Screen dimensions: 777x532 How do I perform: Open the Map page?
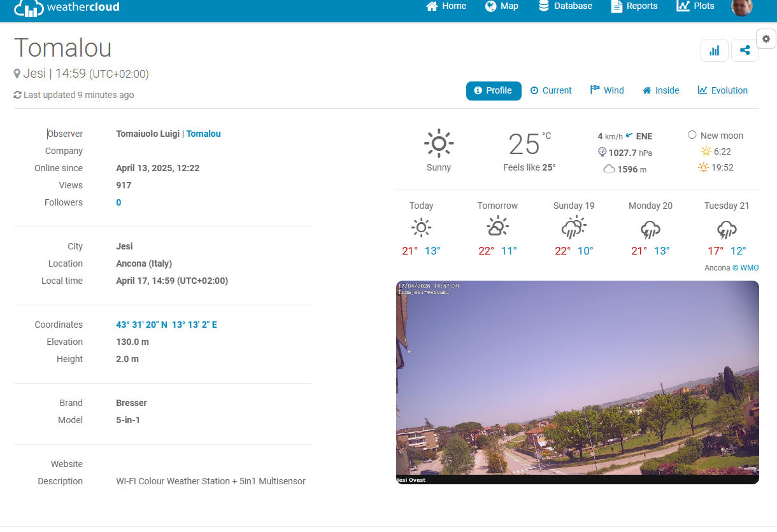(x=502, y=6)
